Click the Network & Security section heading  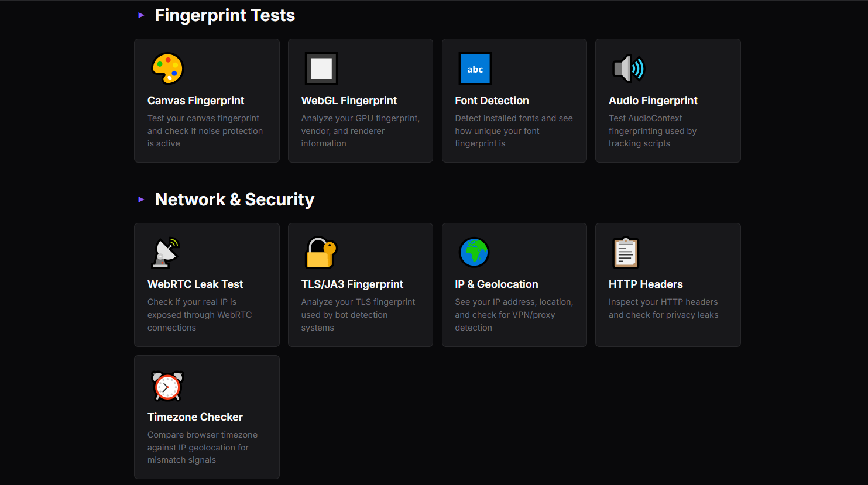[234, 199]
